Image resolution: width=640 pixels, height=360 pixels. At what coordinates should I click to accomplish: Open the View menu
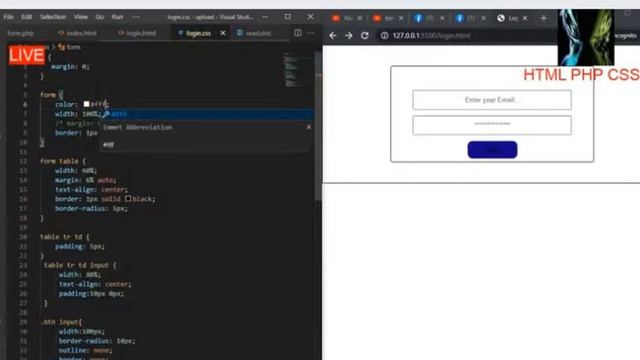[x=81, y=17]
